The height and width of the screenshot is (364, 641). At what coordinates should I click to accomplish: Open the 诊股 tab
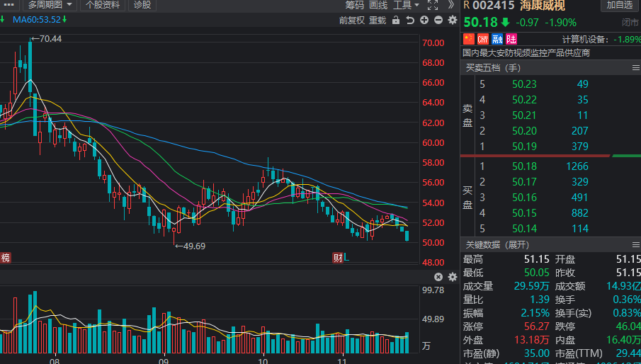click(x=142, y=5)
